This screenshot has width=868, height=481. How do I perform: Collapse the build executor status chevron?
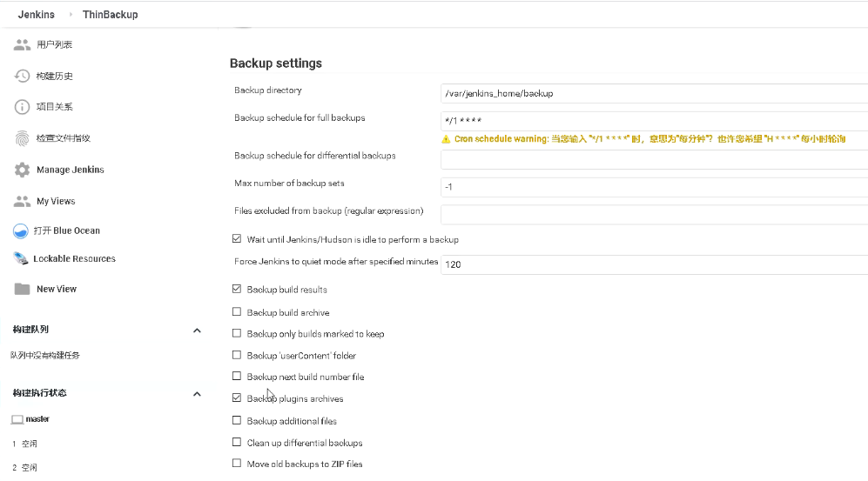tap(197, 393)
